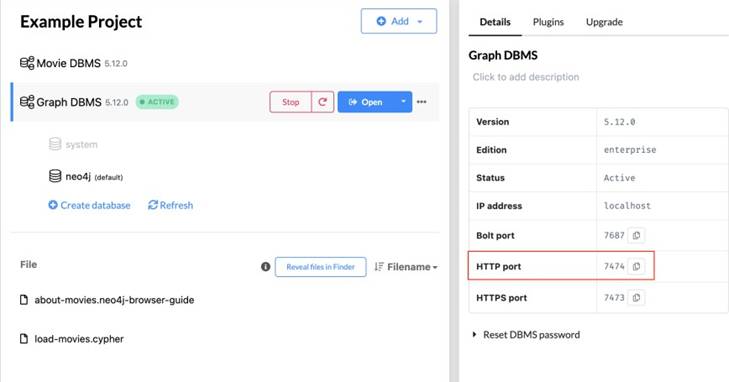Click the Example Project title

point(81,21)
